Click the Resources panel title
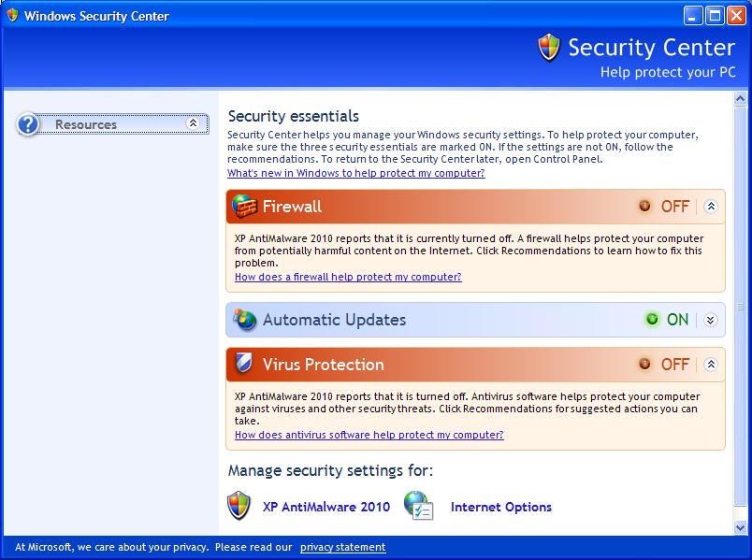 tap(86, 124)
